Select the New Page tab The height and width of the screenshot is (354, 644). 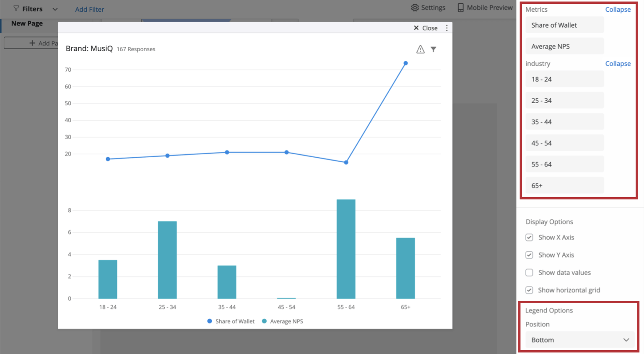[26, 23]
